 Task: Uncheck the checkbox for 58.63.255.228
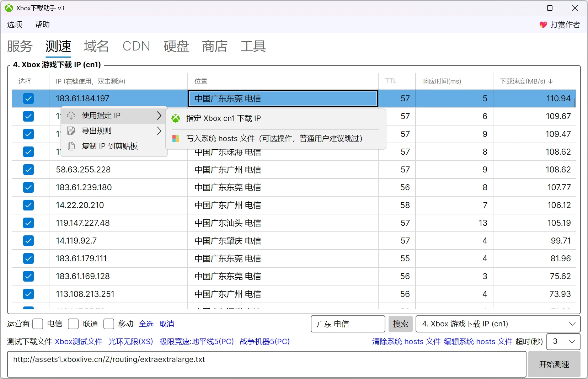[28, 170]
